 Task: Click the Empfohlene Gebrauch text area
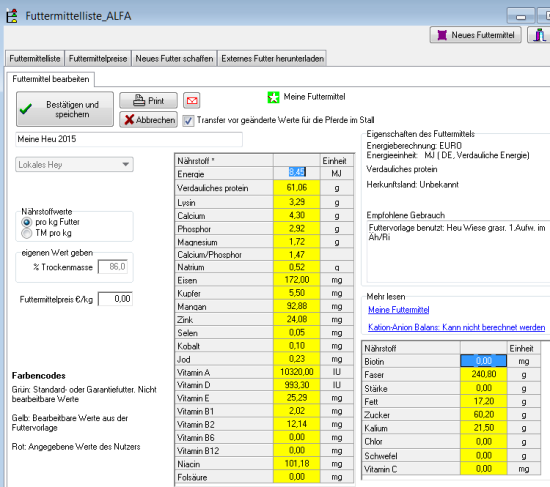(458, 251)
